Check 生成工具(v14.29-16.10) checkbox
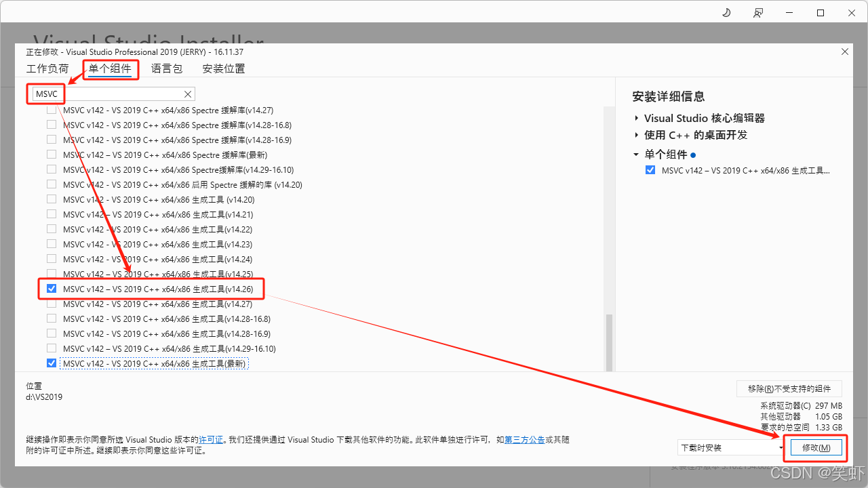The image size is (868, 488). point(52,348)
